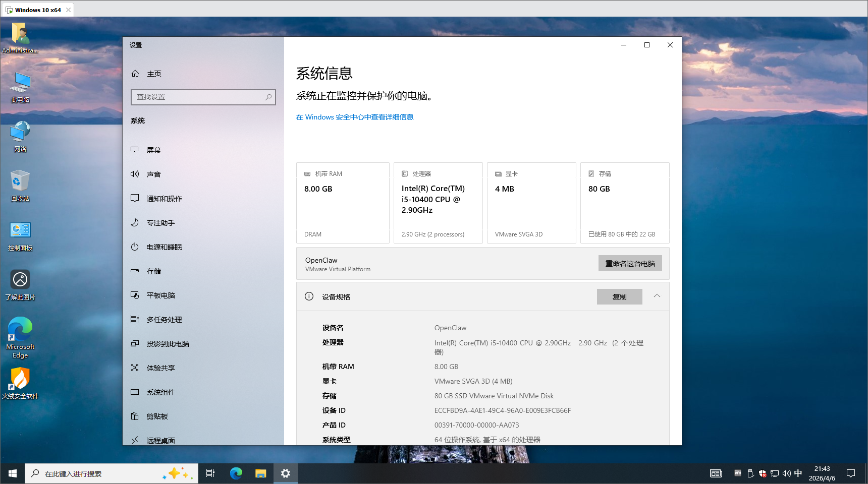Screen dimensions: 868x484
Task: Click 重命名这台电脑 button
Action: (630, 263)
